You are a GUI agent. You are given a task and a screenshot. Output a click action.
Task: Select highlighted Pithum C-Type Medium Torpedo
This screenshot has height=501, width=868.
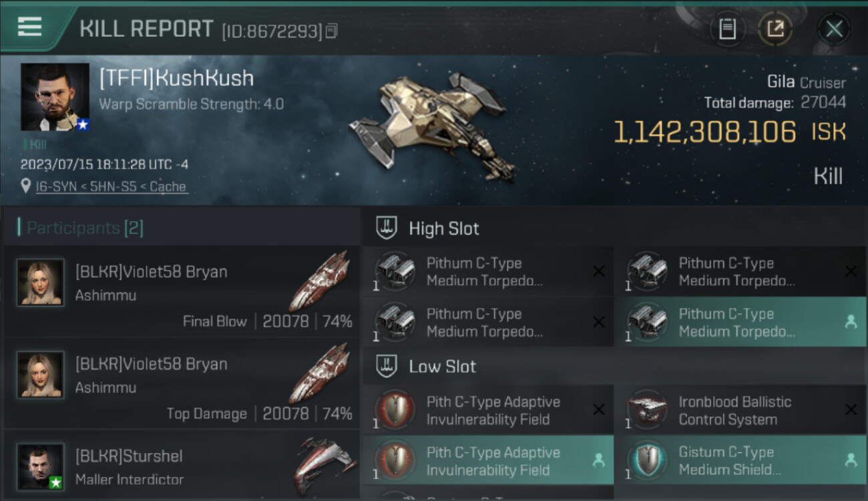(740, 323)
